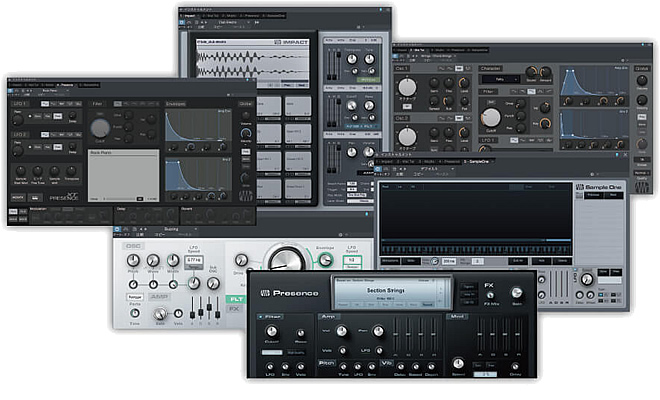Click the keyboard icon button in Presence XT window
The image size is (660, 400).
(35, 197)
